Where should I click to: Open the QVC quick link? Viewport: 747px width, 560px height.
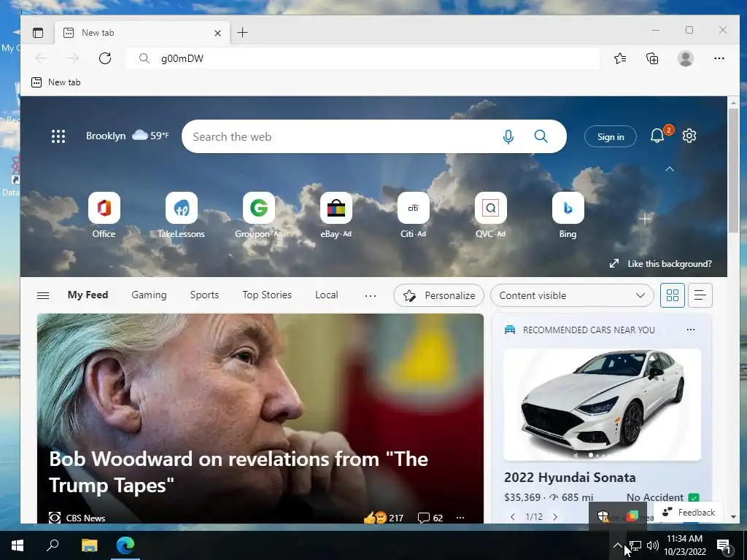pyautogui.click(x=490, y=215)
